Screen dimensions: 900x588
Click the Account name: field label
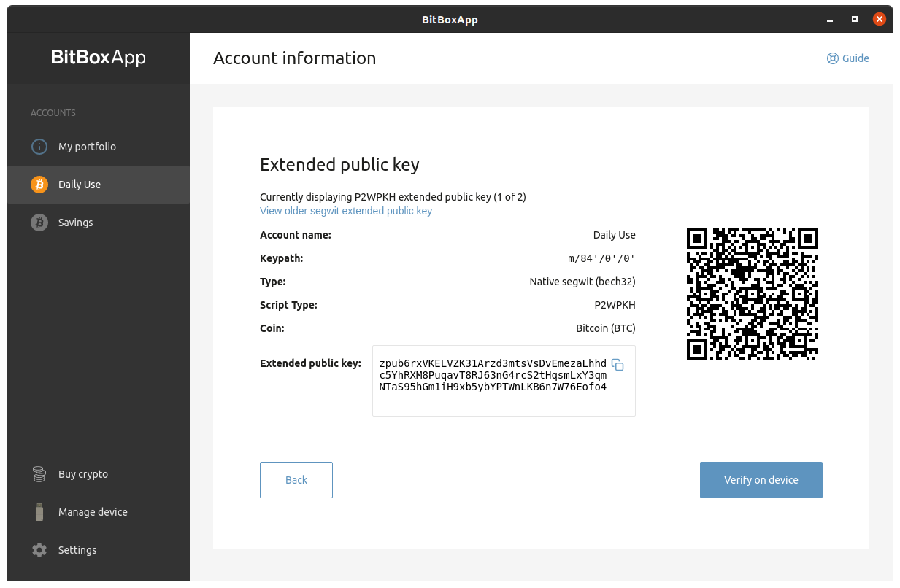coord(296,235)
